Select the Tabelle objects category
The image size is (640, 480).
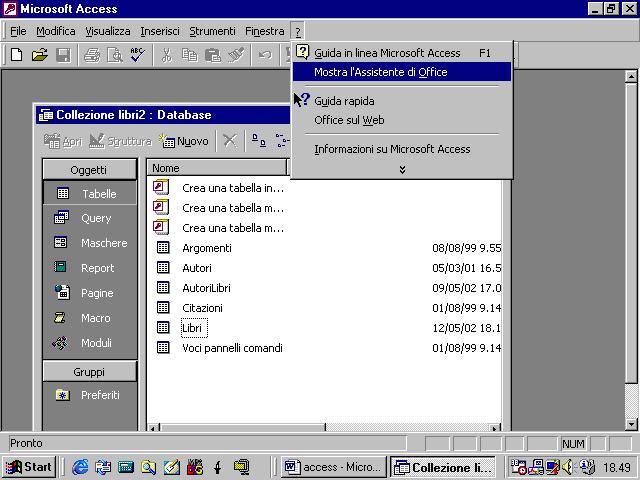point(90,193)
